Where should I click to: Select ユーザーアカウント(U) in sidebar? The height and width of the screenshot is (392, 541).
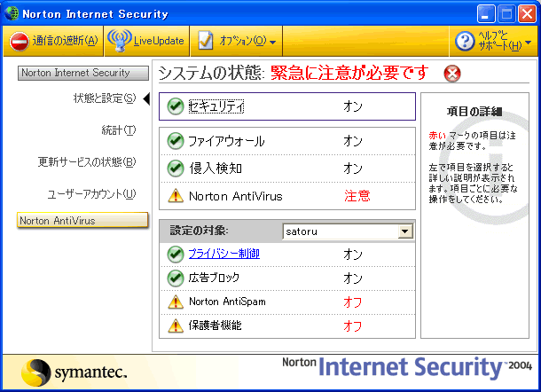tap(91, 194)
